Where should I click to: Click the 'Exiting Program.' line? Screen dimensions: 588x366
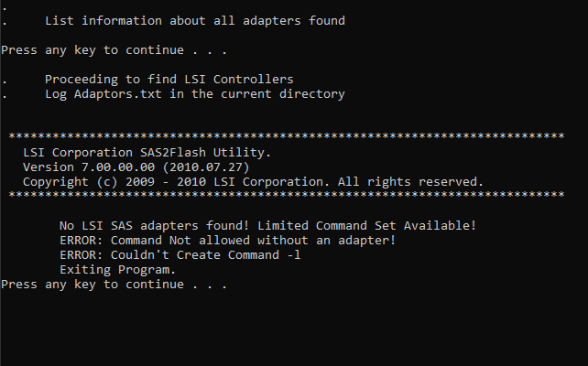[118, 270]
